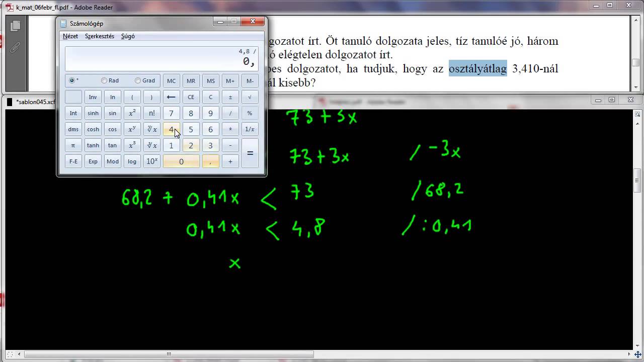Click the square root key
This screenshot has width=644, height=362.
250,97
